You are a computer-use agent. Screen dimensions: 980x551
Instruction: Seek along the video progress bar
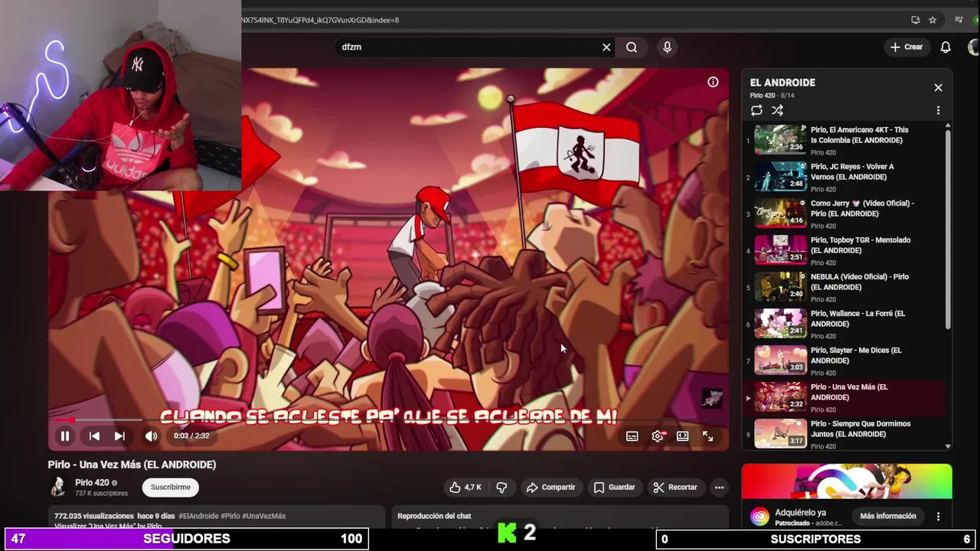tap(388, 420)
